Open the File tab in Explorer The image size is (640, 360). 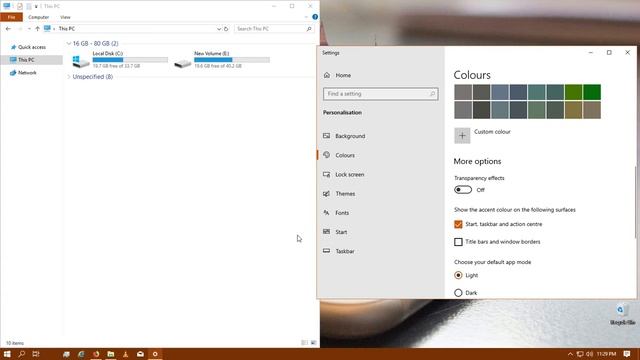[x=11, y=17]
